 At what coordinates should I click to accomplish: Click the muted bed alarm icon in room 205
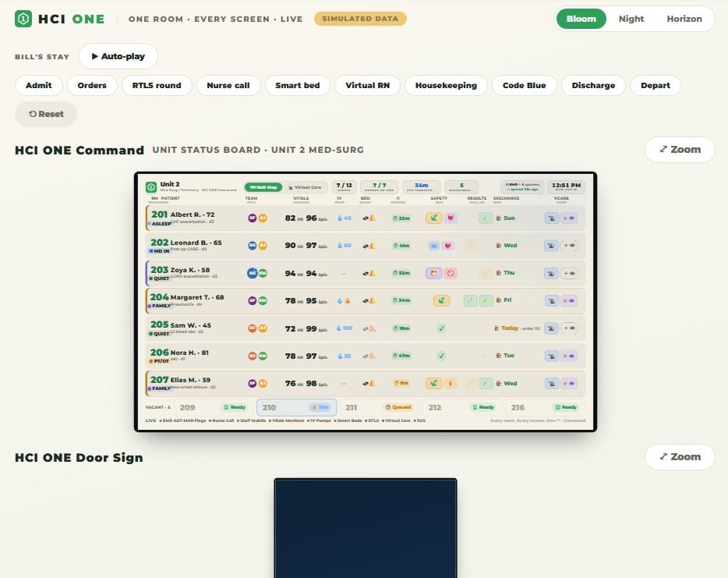tap(373, 328)
